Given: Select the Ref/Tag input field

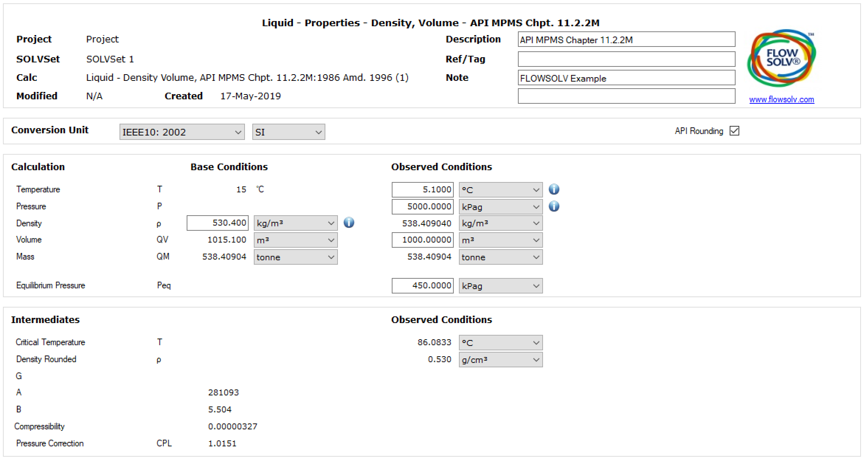Looking at the screenshot, I should tap(626, 59).
